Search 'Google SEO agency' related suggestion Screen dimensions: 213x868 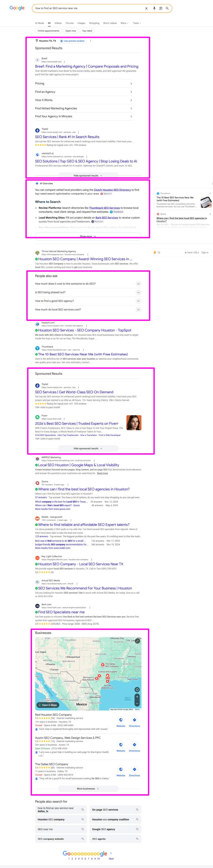coord(115,829)
